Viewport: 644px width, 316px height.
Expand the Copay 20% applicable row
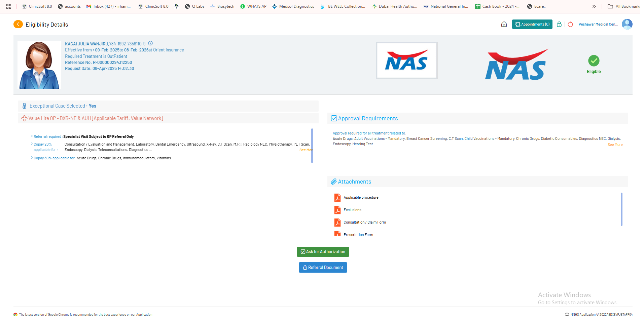[32, 144]
